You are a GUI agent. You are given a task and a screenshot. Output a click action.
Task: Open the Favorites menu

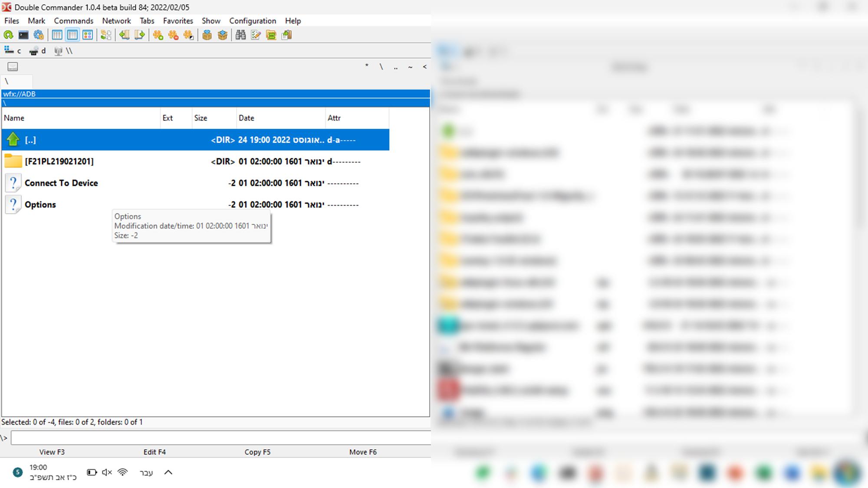178,21
